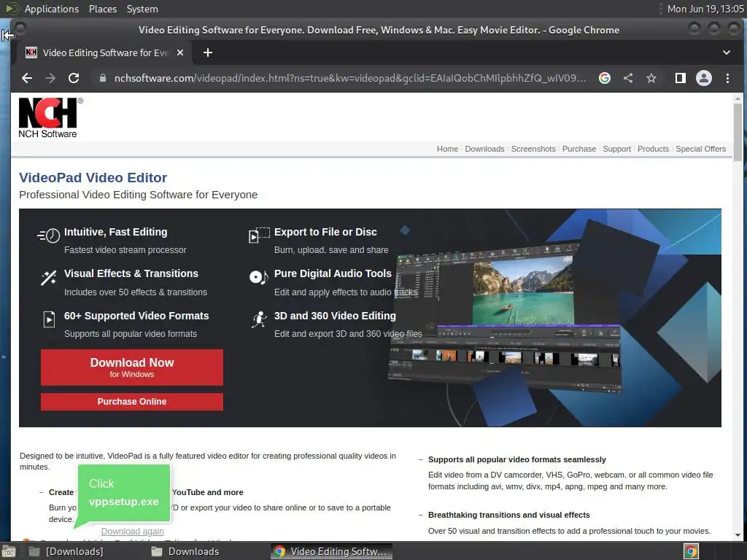This screenshot has width=747, height=560.
Task: Click the clock showing Mon Jun 19
Action: [x=705, y=9]
